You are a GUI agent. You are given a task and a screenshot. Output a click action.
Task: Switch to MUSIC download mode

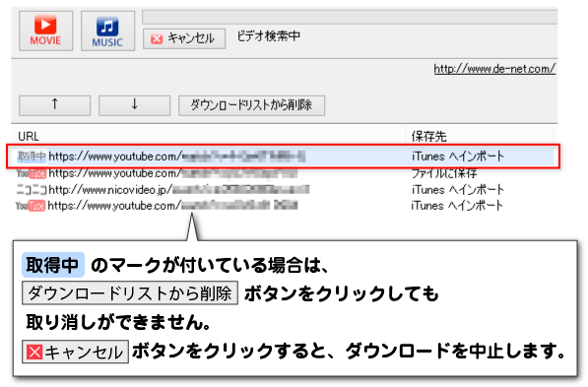coord(107,31)
